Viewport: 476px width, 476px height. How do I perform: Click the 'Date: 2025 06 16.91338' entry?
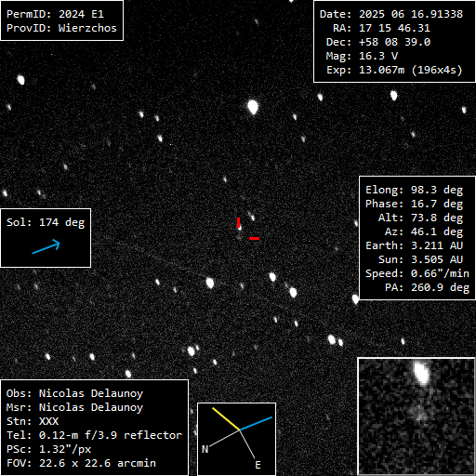click(391, 14)
